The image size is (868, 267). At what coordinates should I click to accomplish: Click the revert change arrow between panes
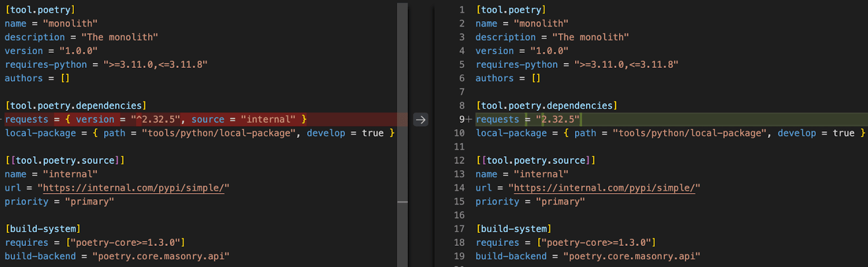coord(420,119)
